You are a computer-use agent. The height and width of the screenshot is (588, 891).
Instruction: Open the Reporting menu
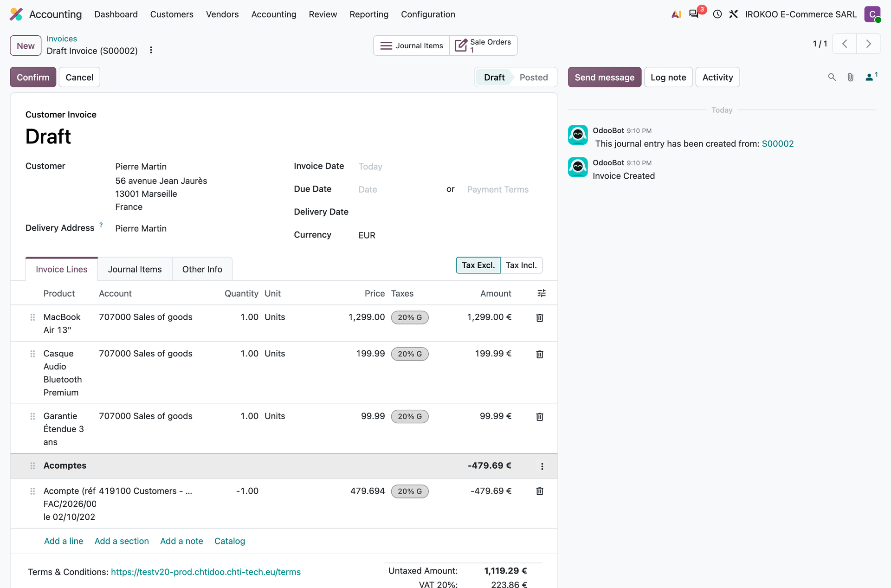(369, 14)
